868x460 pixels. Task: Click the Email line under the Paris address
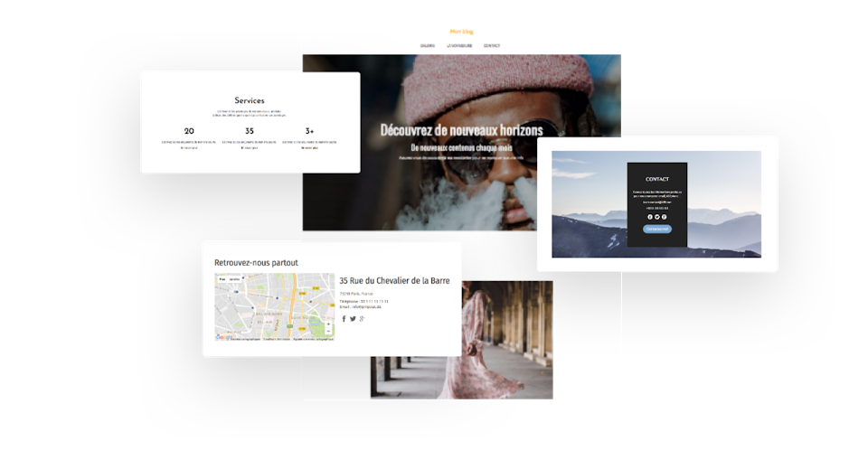[x=361, y=306]
